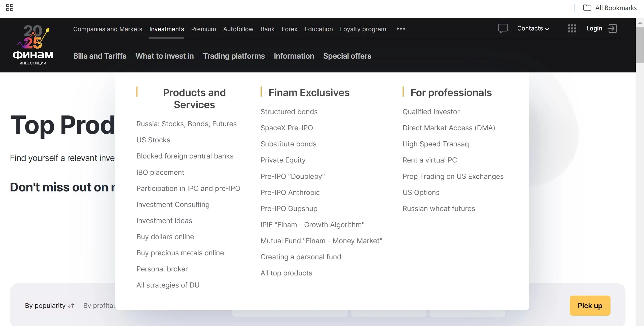Open Companies and Markets section
Viewport: 644px width, 326px height.
pos(108,29)
